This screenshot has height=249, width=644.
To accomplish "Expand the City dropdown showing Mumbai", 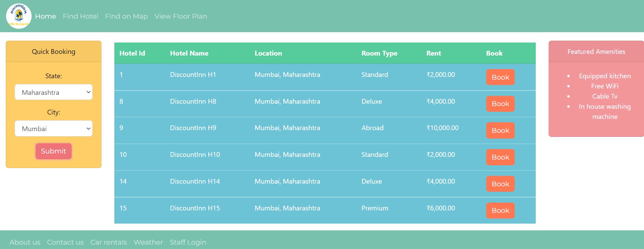I will click(54, 128).
